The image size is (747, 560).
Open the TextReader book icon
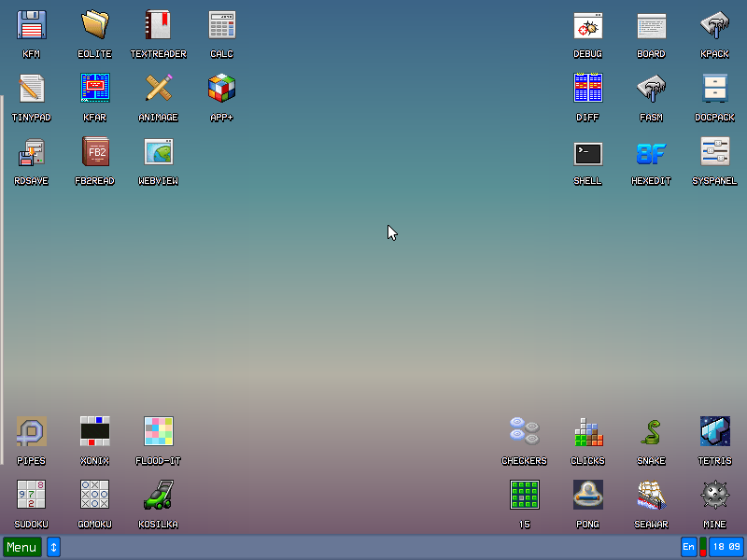pos(159,25)
